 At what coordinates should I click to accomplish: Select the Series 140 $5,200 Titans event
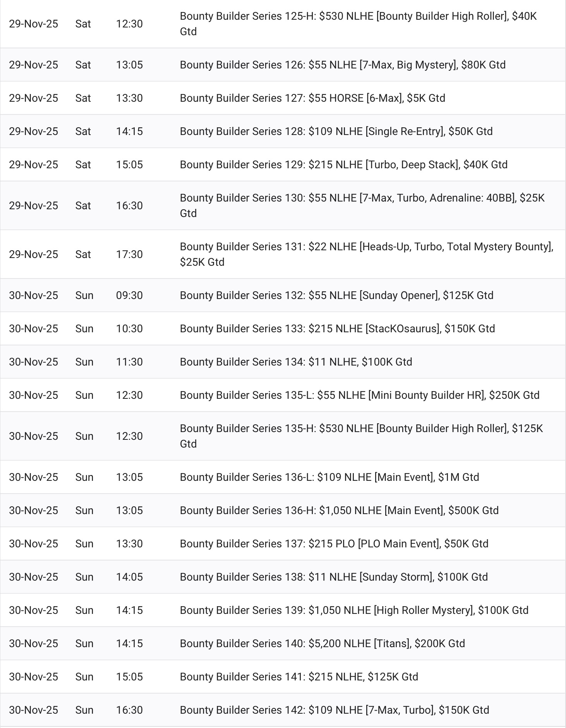[322, 643]
